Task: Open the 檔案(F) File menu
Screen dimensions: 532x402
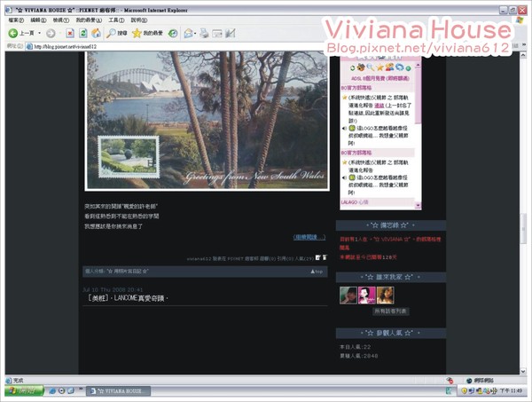Action: pos(16,20)
